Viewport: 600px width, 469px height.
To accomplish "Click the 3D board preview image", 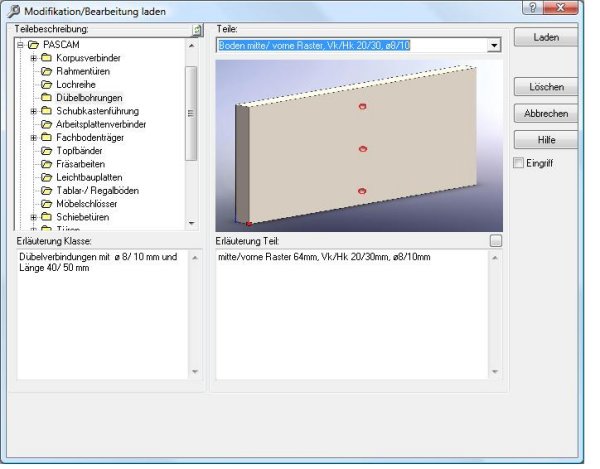I will pos(359,145).
